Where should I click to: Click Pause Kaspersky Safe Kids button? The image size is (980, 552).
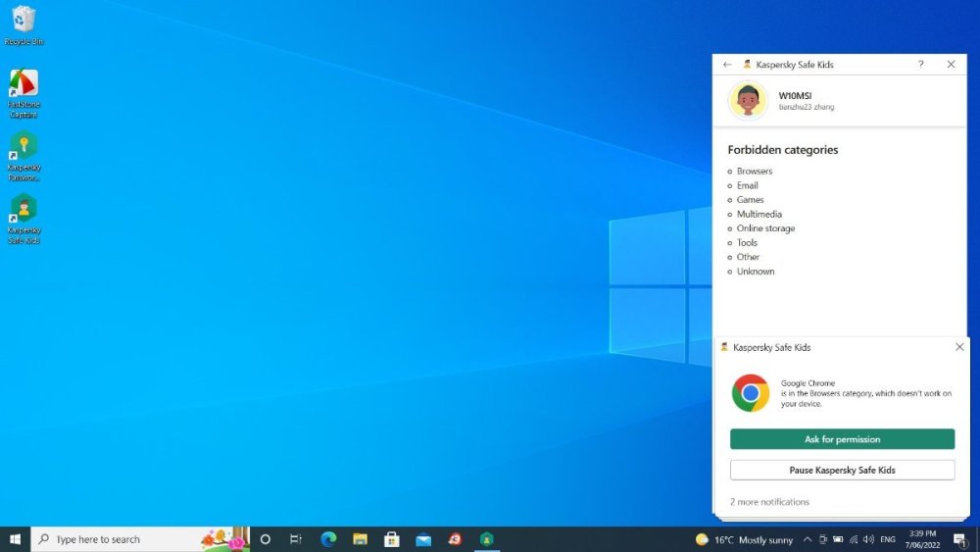842,470
